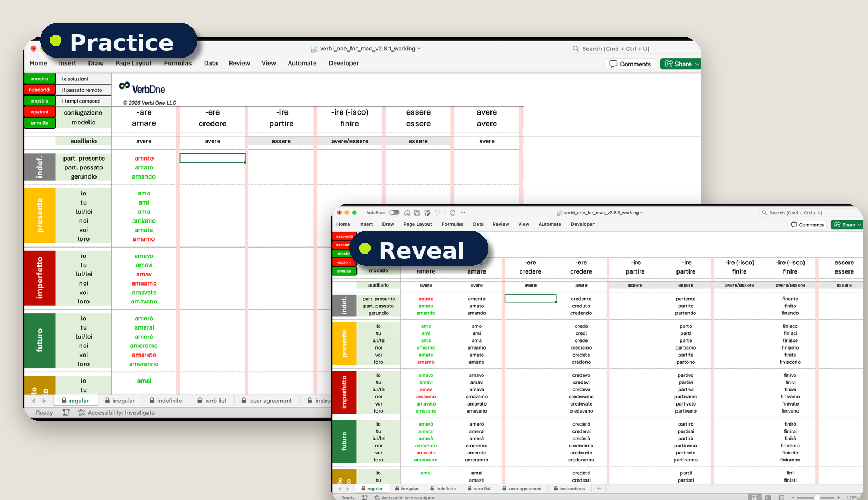
Task: Select the Normal view icon in status bar
Action: pos(755,497)
